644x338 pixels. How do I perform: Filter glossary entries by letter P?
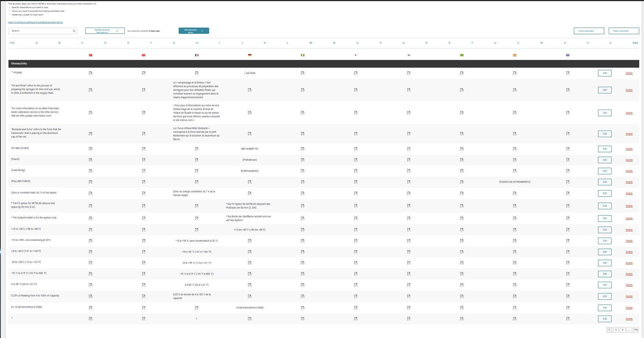pos(380,43)
